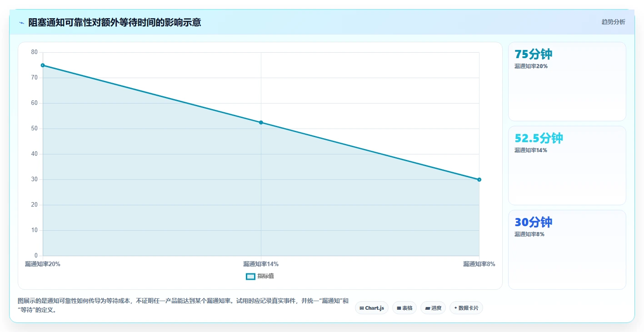The width and height of the screenshot is (644, 332).
Task: Click card caption 漏通知率20% under 75分钟
Action: coord(531,66)
